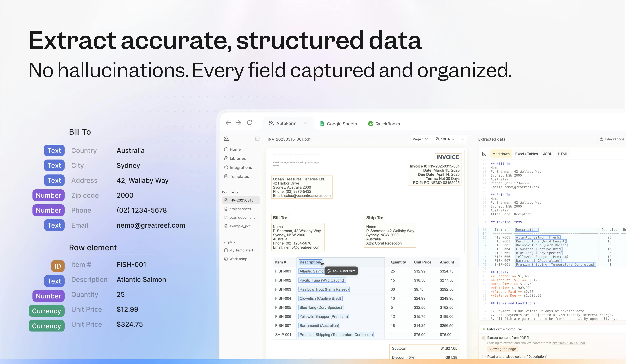Click the Extract content from PDF file step
Viewport: 626px width, 364px height.
(x=509, y=338)
